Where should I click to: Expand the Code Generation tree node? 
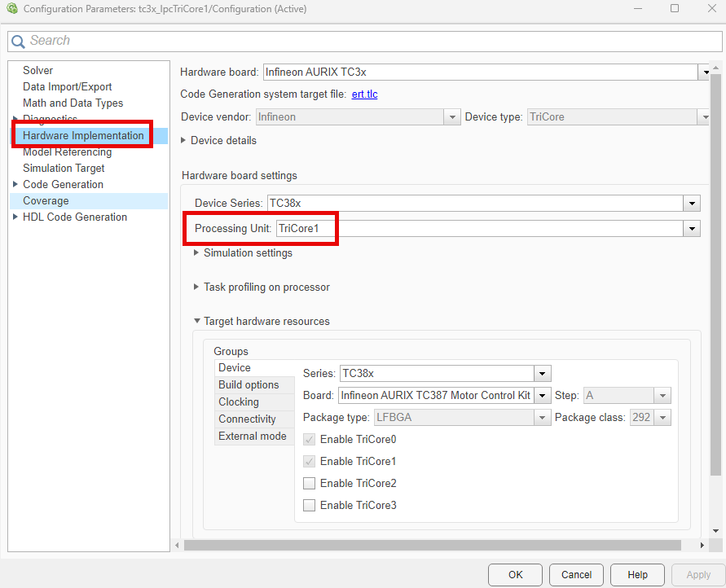click(15, 184)
